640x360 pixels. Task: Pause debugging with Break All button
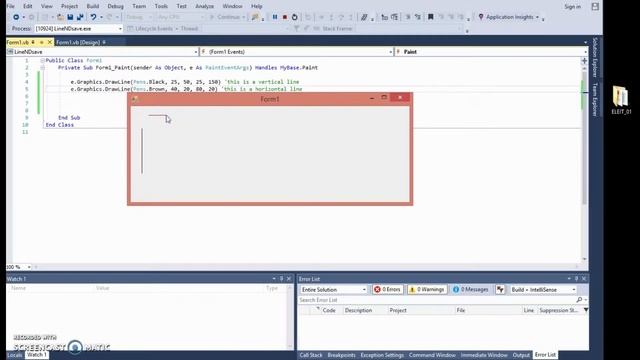tap(275, 17)
